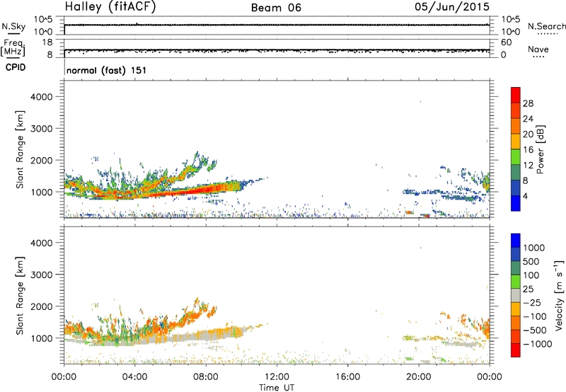This screenshot has height=392, width=566.
Task: Click the '100' velocity colorbar label
Action: (x=531, y=275)
